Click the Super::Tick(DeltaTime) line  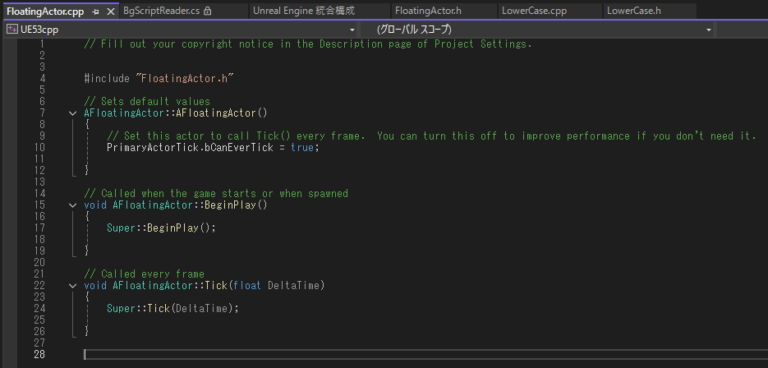coord(172,308)
